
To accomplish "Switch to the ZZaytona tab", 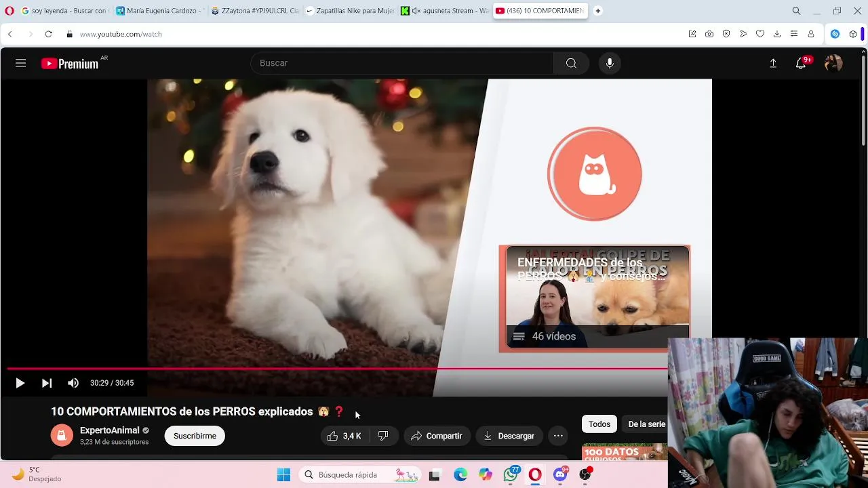I will click(254, 11).
